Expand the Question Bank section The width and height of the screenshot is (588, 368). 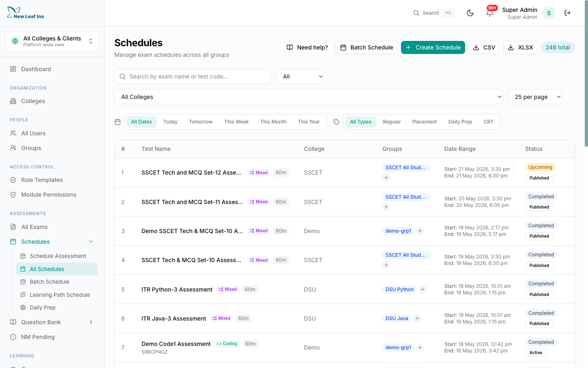click(x=52, y=322)
